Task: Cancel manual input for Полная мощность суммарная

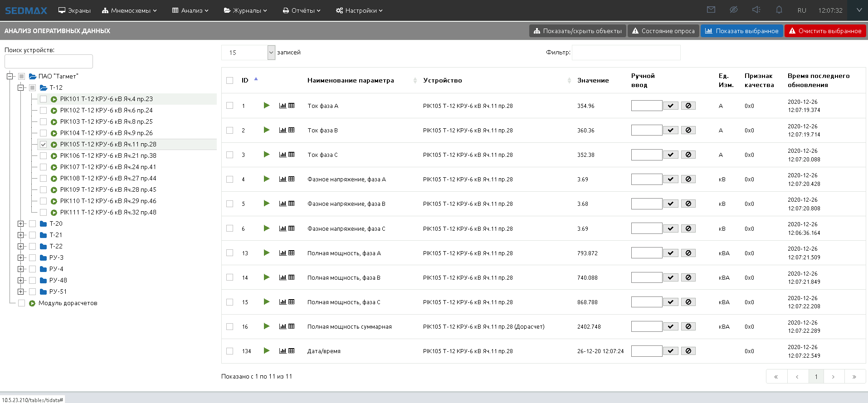Action: 688,326
